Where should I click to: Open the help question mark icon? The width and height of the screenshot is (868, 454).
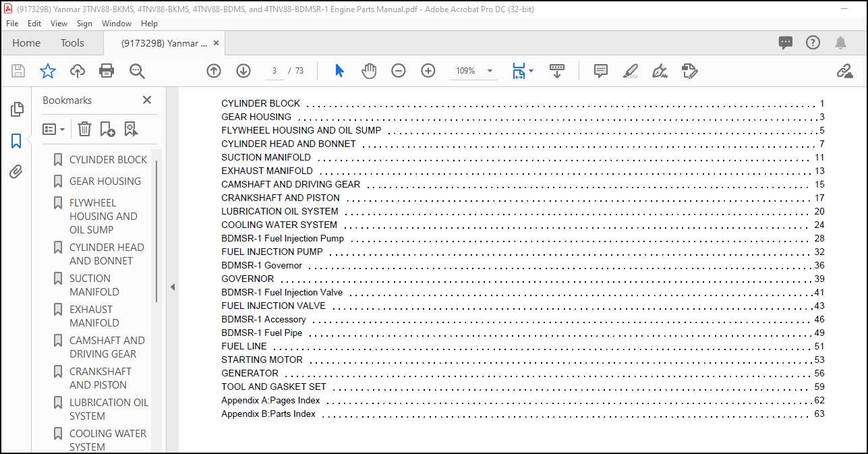pyautogui.click(x=813, y=42)
